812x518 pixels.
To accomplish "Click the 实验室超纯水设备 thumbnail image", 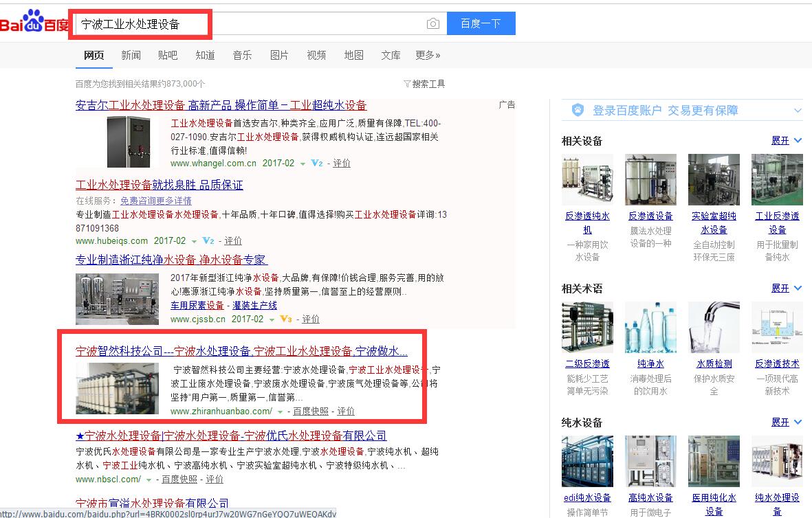I will pos(714,179).
